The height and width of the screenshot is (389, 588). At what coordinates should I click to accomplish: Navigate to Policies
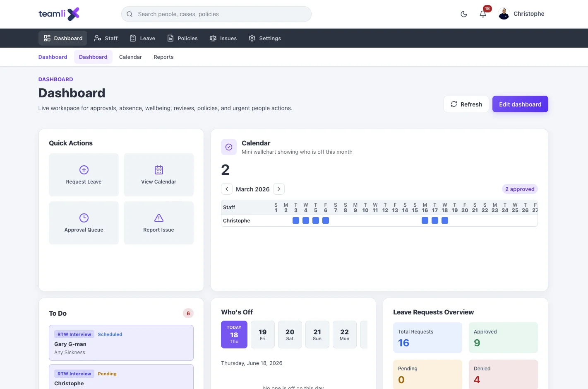pos(182,38)
